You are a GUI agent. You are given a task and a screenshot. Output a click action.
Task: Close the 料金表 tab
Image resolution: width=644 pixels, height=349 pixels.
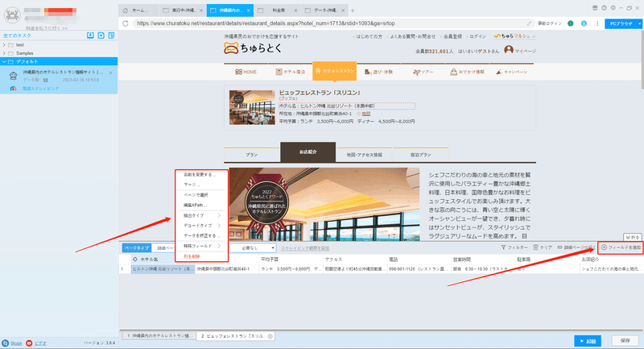295,10
